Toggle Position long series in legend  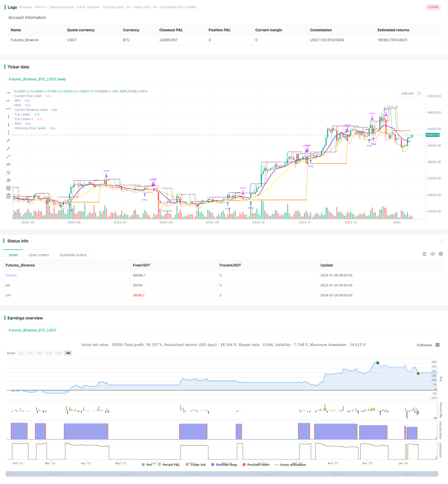[x=224, y=465]
